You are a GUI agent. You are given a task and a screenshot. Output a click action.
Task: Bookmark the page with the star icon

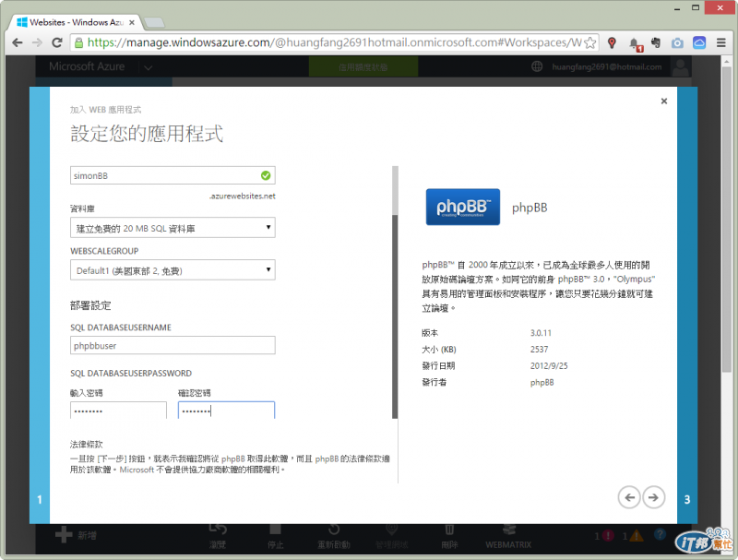589,42
